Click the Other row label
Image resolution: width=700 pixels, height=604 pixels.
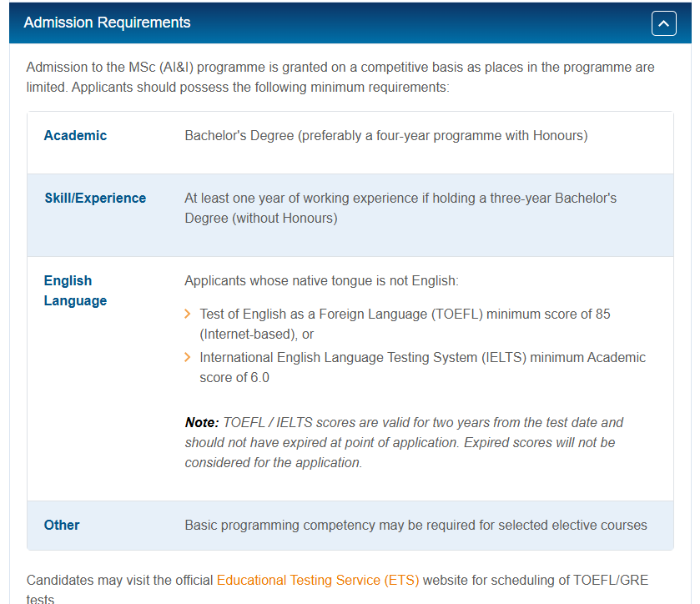62,525
